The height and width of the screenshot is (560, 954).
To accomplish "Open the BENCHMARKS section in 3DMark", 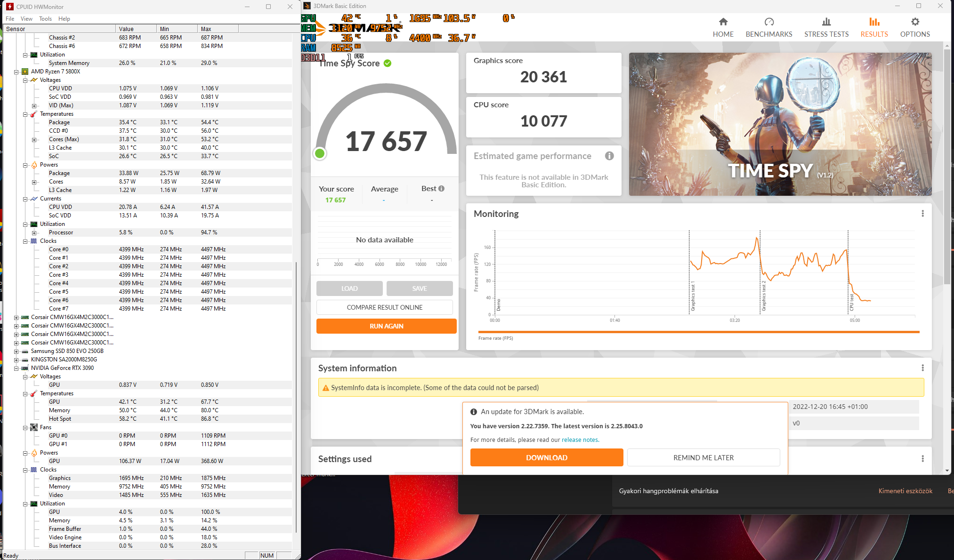I will tap(769, 27).
